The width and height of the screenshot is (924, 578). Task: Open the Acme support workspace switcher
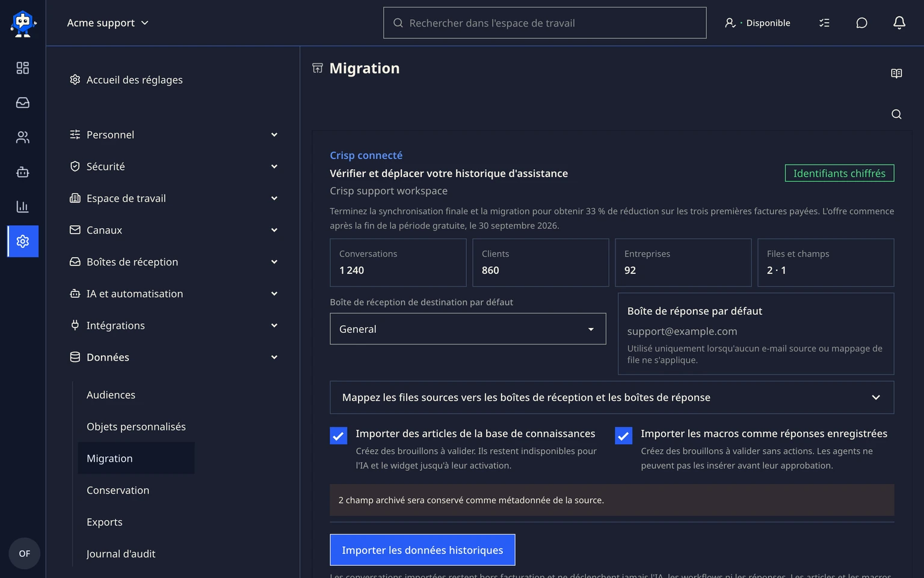[x=108, y=23]
